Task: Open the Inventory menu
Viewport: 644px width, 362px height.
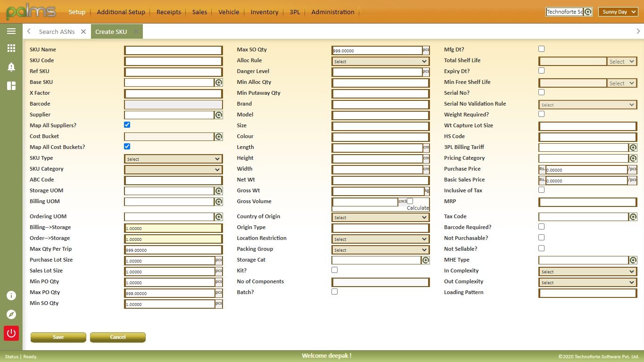Action: (264, 12)
